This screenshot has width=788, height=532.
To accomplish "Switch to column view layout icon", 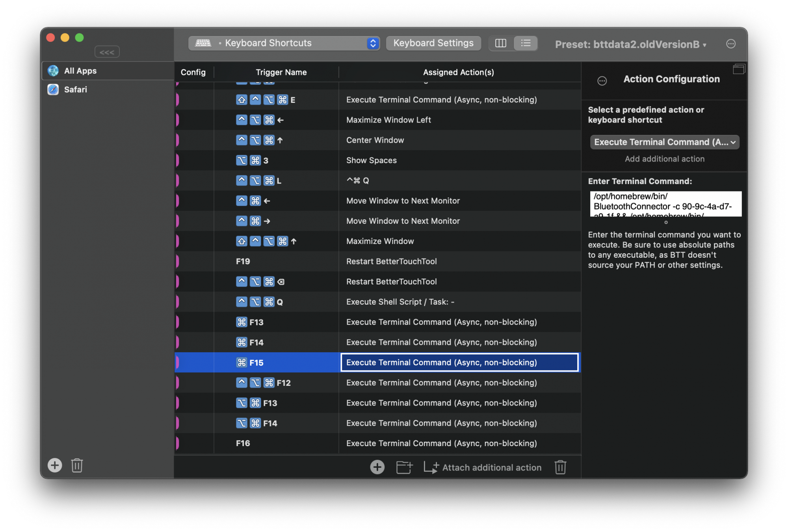I will click(501, 43).
